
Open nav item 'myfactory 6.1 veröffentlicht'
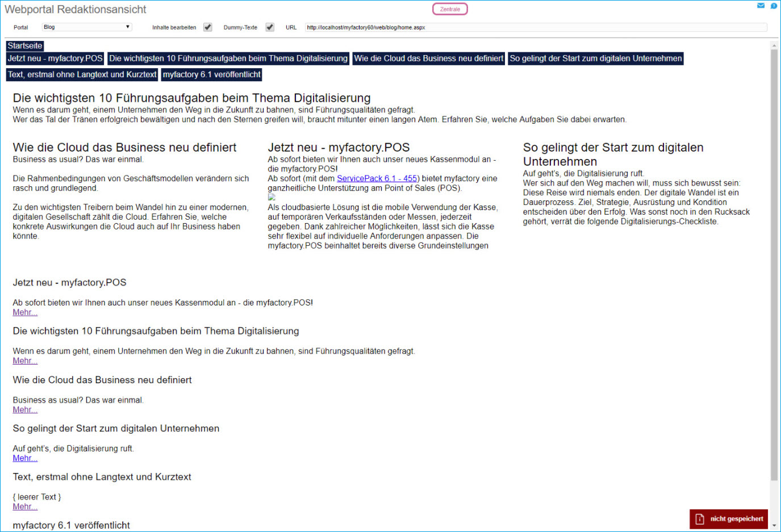pyautogui.click(x=212, y=74)
